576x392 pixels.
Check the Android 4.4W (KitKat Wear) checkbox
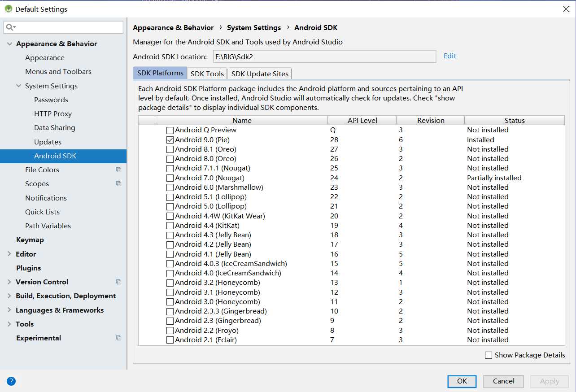(x=170, y=216)
